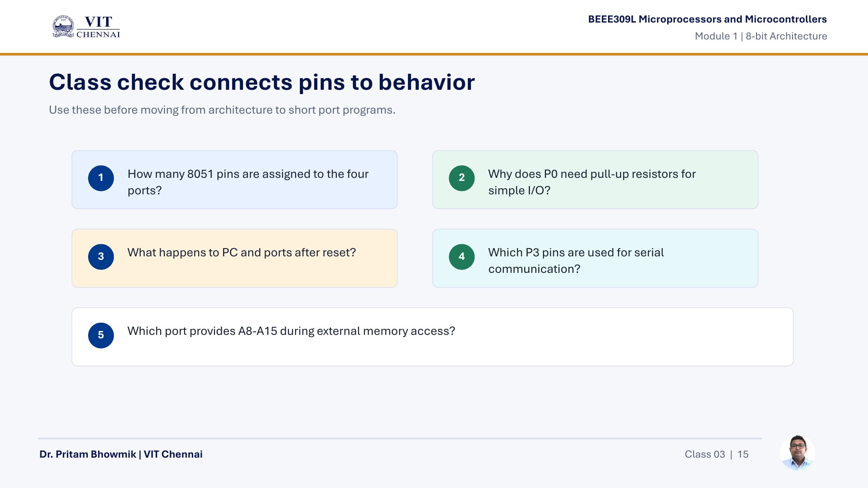Click the presenter's round profile photo
Screen dimensions: 868x488
[797, 453]
